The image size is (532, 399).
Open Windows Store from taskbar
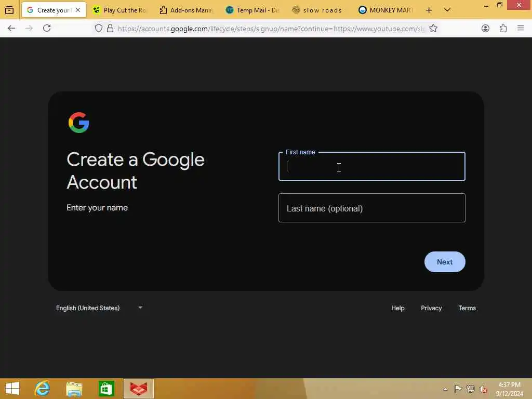[106, 389]
